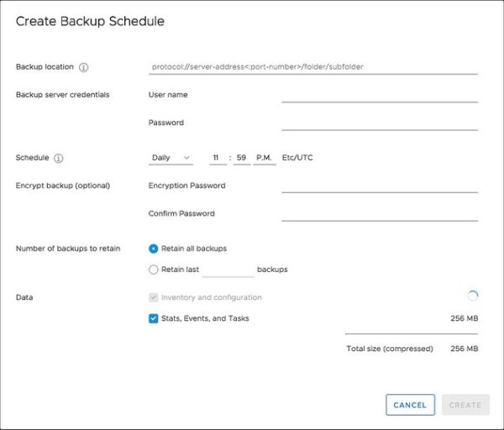
Task: Click the Confirm Password field
Action: pyautogui.click(x=380, y=214)
